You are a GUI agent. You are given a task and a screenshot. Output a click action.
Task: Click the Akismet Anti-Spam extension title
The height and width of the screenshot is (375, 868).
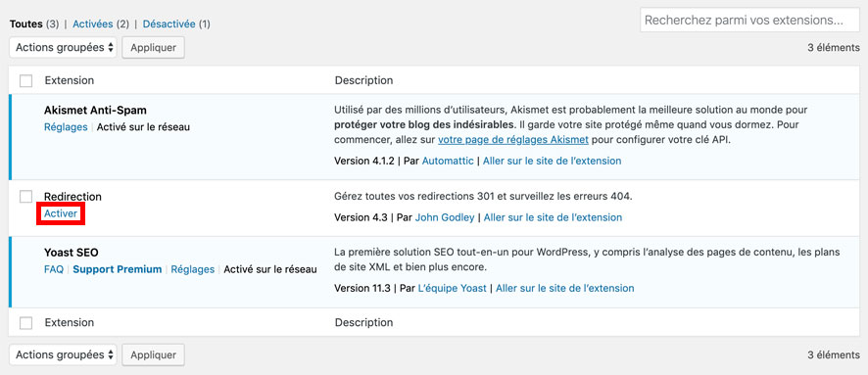pos(95,111)
